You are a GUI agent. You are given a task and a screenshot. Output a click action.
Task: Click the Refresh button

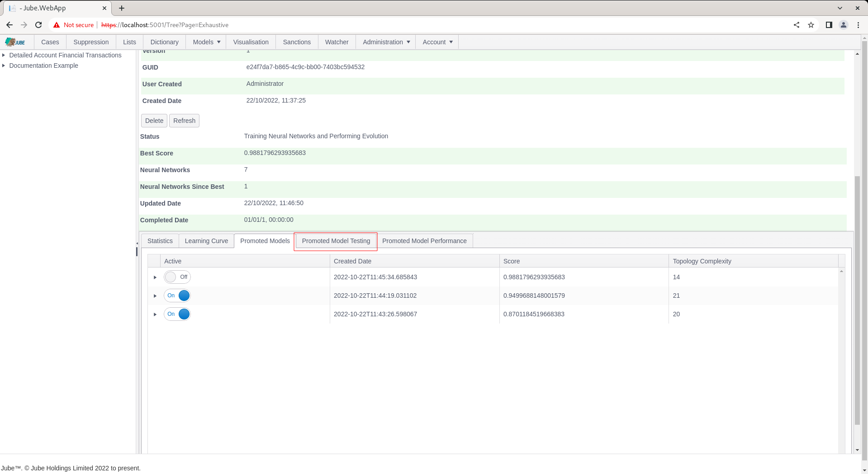[x=185, y=121]
